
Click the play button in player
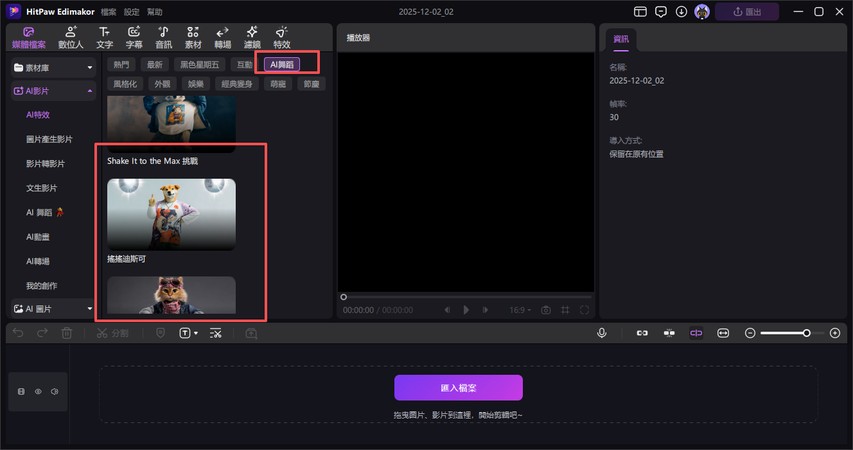click(x=466, y=310)
